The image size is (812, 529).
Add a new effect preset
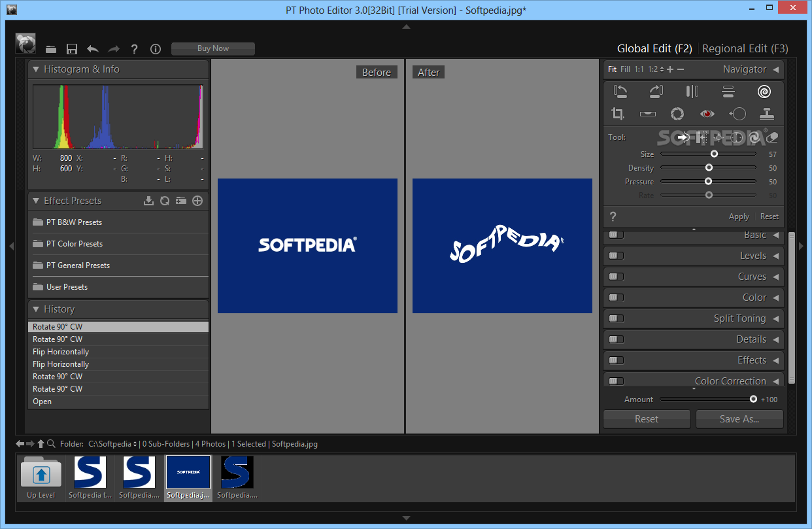197,201
